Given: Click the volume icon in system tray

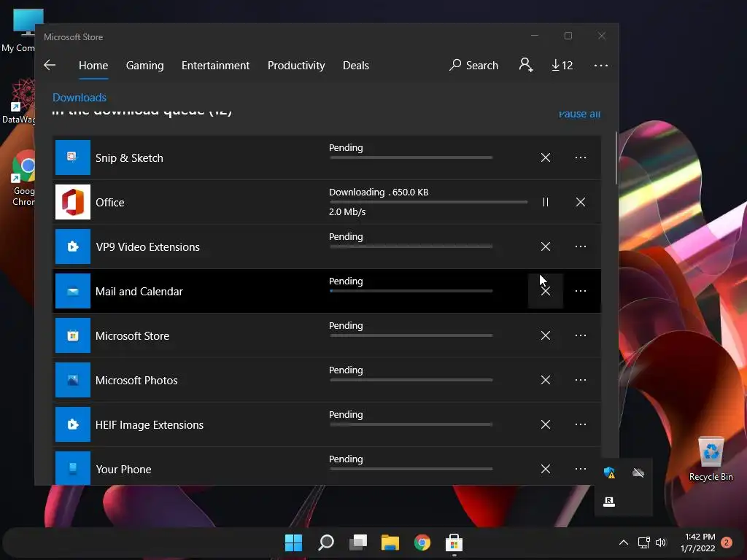Looking at the screenshot, I should point(661,542).
